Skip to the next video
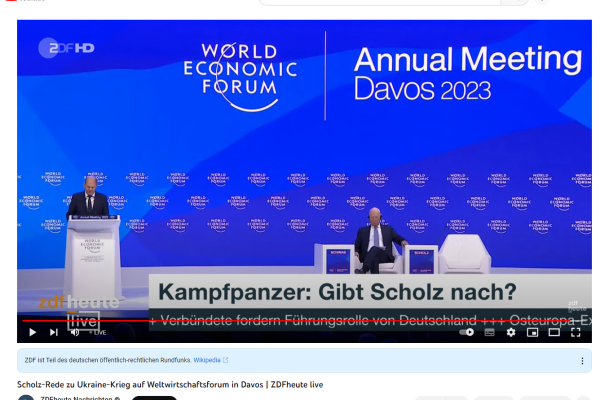Image resolution: width=600 pixels, height=400 pixels. click(54, 332)
